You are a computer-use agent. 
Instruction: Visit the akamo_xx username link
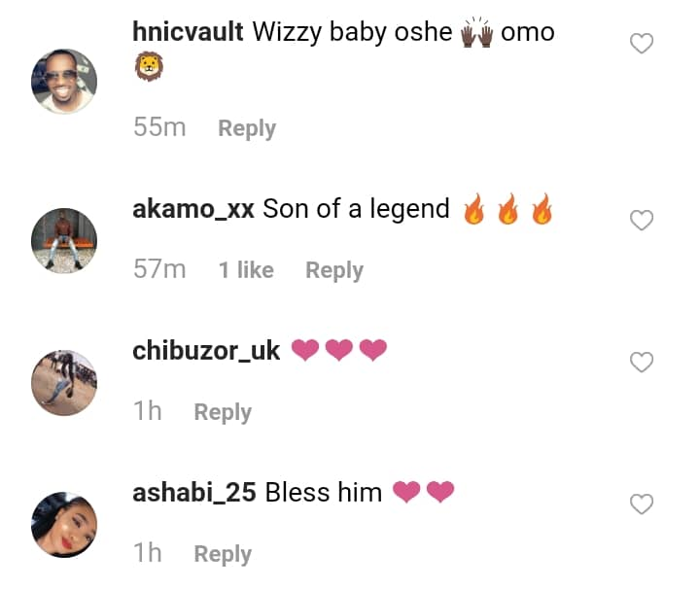pos(193,208)
